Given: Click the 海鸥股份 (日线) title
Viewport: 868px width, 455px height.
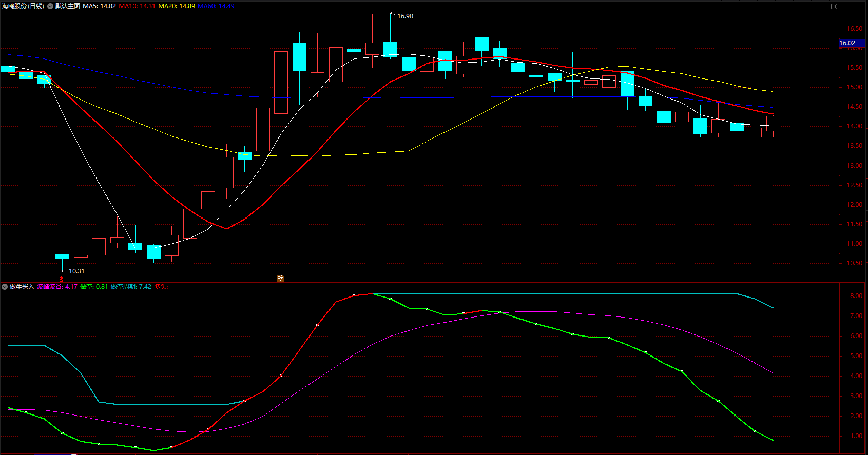Looking at the screenshot, I should 23,6.
